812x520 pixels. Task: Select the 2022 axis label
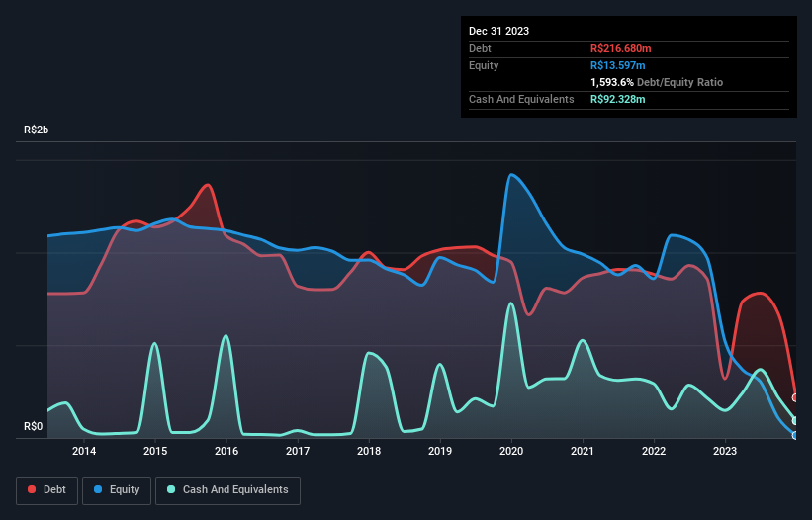(x=654, y=451)
